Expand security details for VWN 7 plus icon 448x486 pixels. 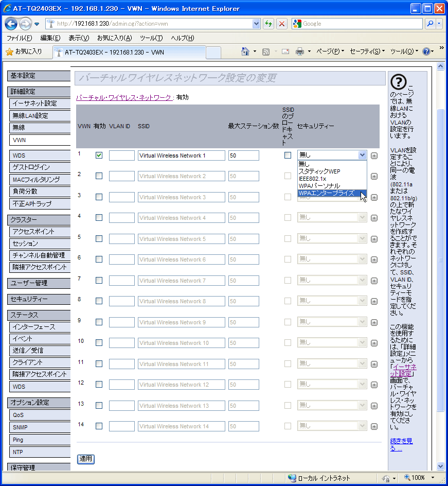[x=374, y=281]
